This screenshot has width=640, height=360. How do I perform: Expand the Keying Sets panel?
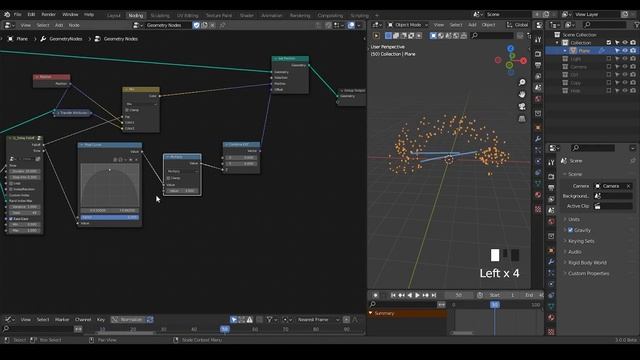(580, 241)
